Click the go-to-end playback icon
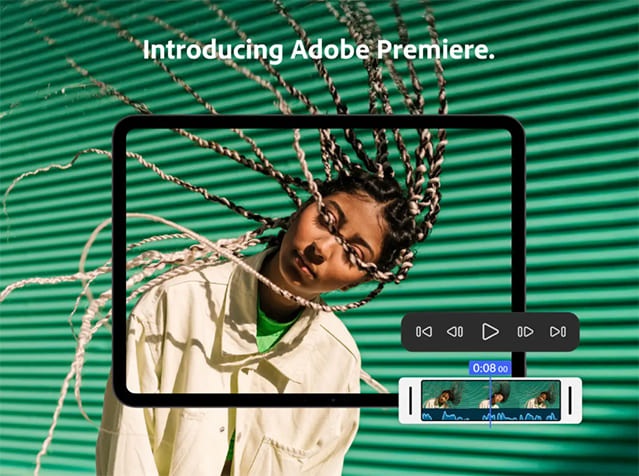The height and width of the screenshot is (476, 639). tap(557, 332)
